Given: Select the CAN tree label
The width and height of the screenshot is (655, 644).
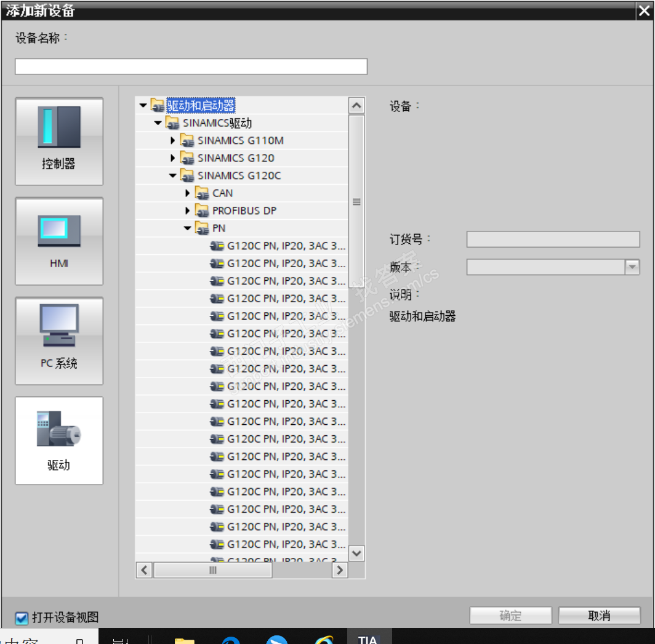Looking at the screenshot, I should (x=223, y=193).
